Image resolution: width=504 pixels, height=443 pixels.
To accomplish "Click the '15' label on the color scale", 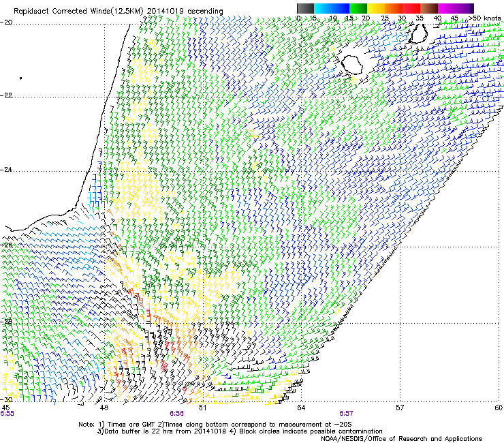I will 349,18.
